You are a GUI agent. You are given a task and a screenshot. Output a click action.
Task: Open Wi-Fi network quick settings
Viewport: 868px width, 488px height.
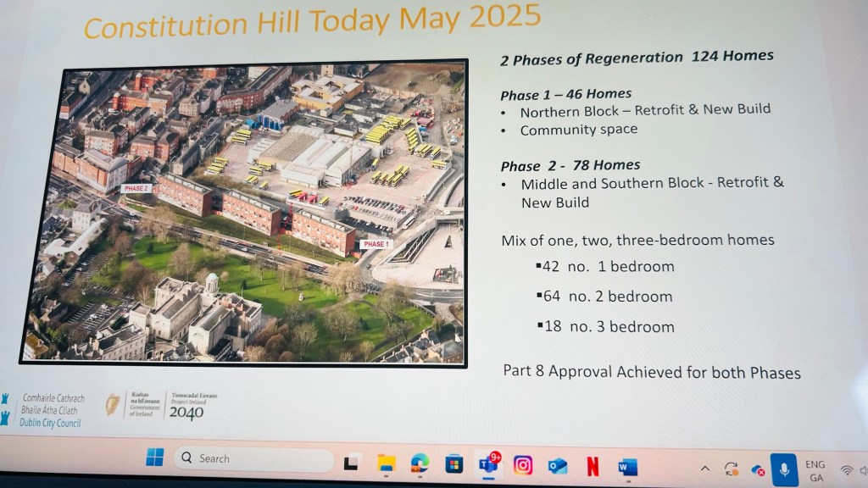click(846, 471)
